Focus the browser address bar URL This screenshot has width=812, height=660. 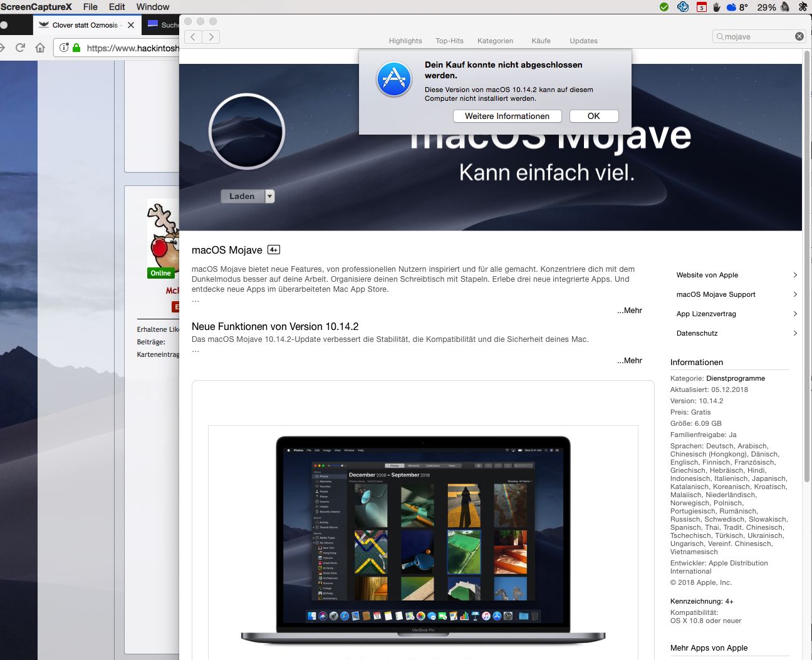coord(133,48)
